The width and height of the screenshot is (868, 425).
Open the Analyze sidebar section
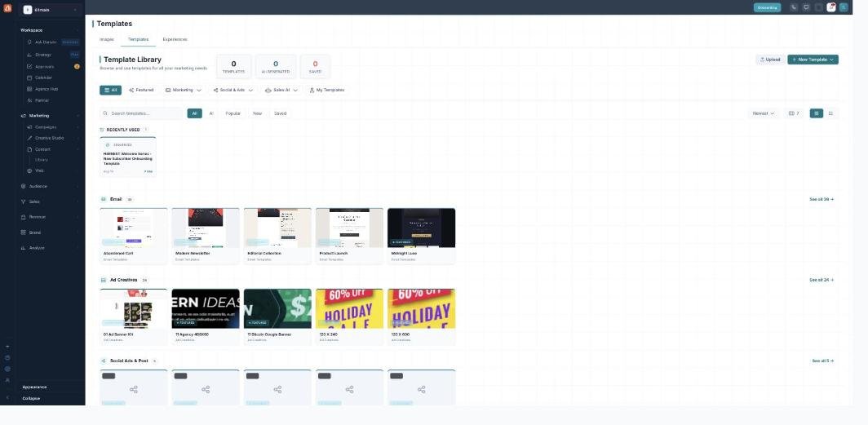click(50, 248)
